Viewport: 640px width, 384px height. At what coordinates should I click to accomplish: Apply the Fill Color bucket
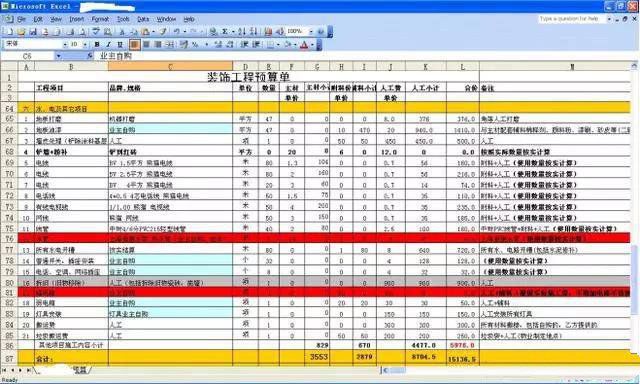click(288, 44)
